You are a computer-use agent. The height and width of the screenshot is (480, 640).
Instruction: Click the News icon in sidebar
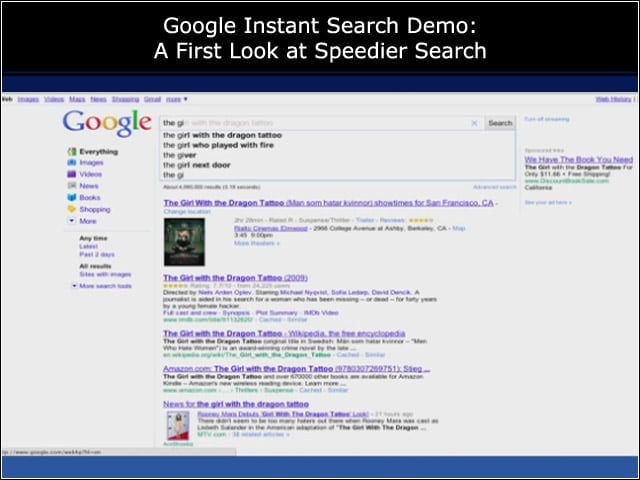(72, 186)
